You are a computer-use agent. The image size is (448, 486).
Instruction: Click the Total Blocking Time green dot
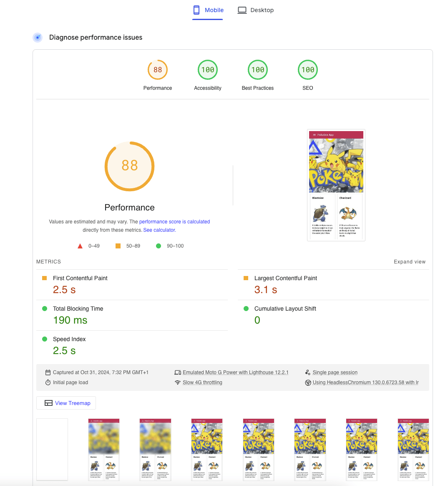tap(45, 309)
